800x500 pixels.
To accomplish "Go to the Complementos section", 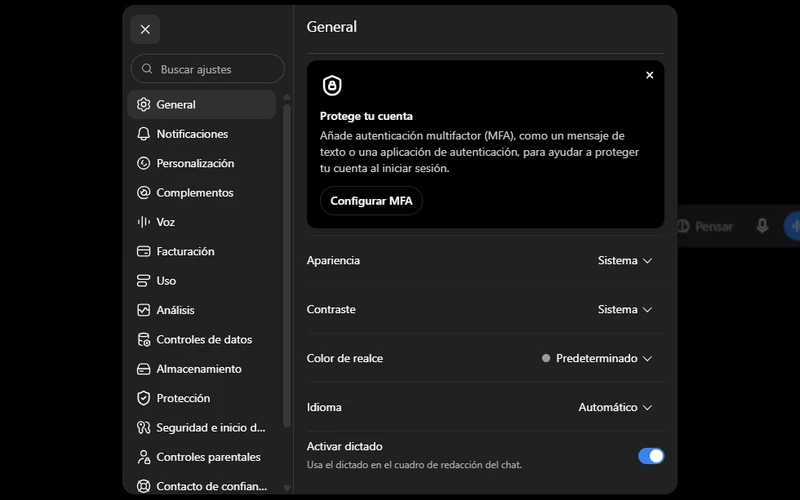I will (202, 192).
